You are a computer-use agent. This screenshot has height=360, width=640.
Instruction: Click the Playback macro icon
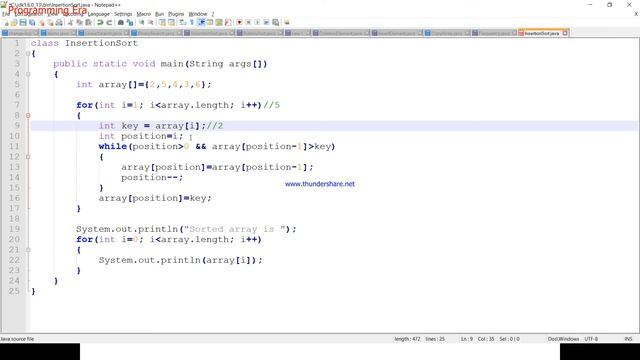(x=257, y=22)
